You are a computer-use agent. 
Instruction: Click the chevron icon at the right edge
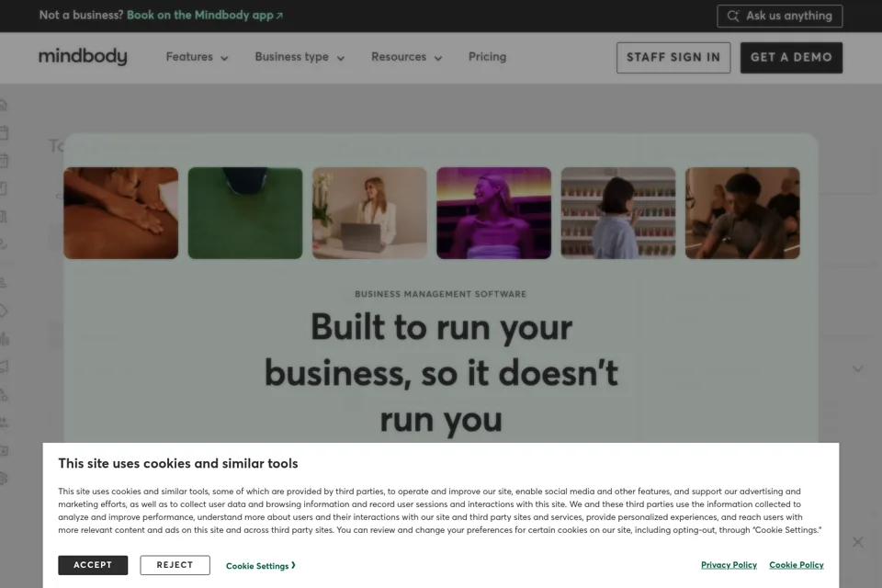pos(857,369)
